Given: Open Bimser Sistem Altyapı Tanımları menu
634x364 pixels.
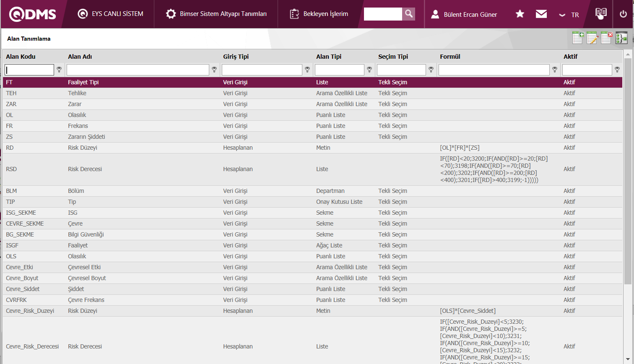Looking at the screenshot, I should coord(216,14).
